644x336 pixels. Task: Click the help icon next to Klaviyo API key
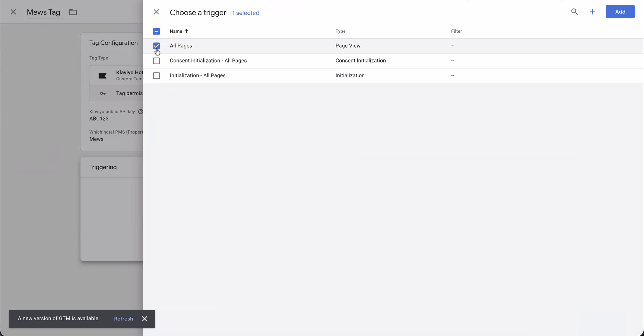(140, 112)
